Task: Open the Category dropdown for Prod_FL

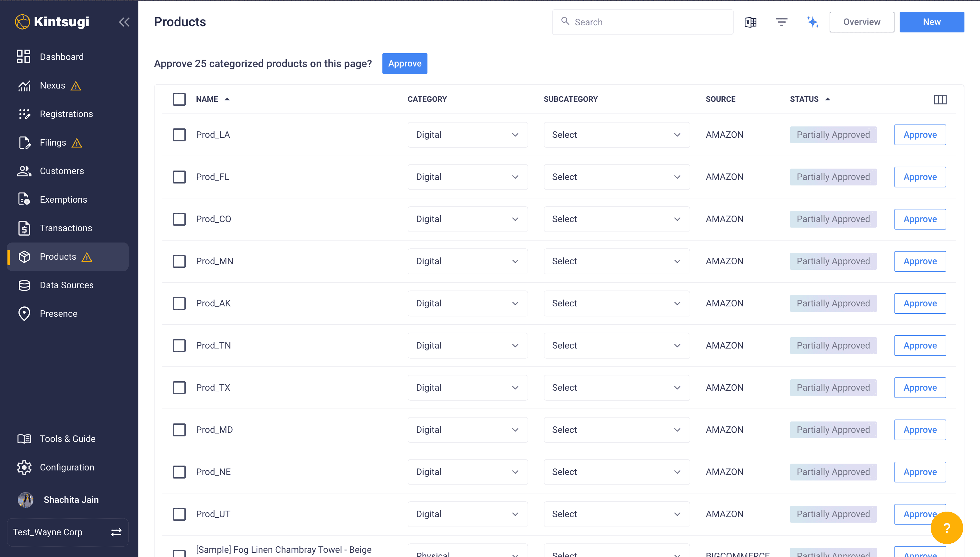Action: coord(467,177)
